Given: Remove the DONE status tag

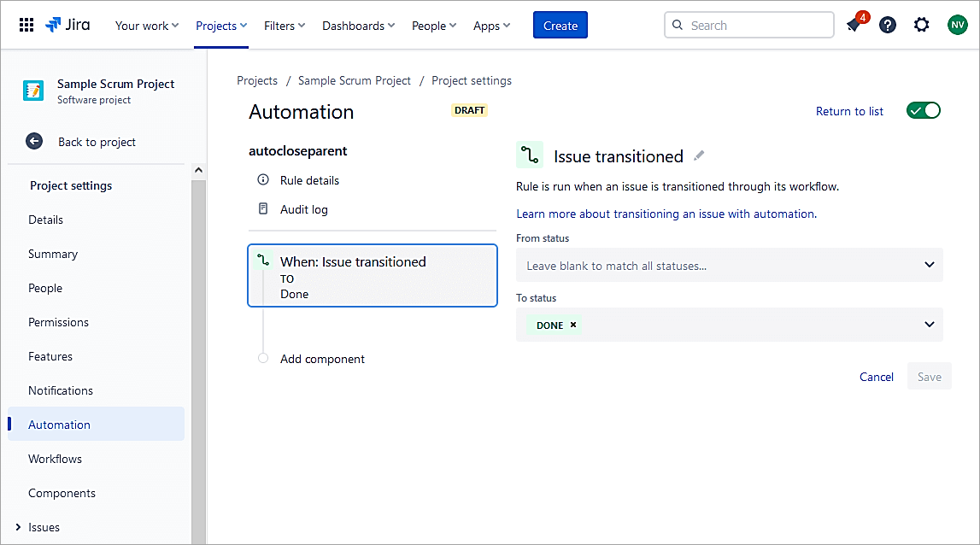Looking at the screenshot, I should point(573,325).
